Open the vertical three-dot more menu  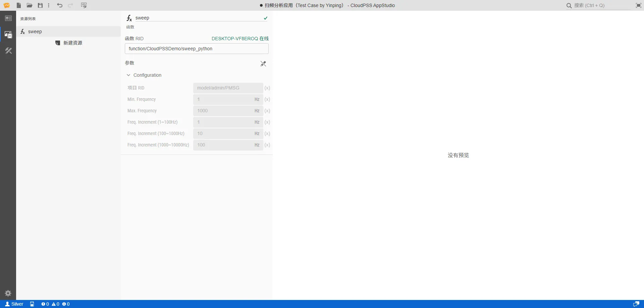(x=49, y=5)
